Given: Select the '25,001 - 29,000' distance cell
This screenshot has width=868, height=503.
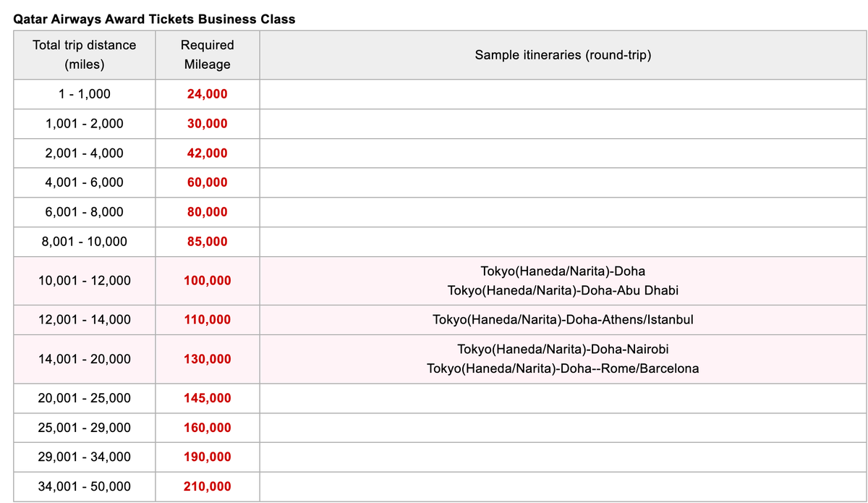Looking at the screenshot, I should coord(85,428).
